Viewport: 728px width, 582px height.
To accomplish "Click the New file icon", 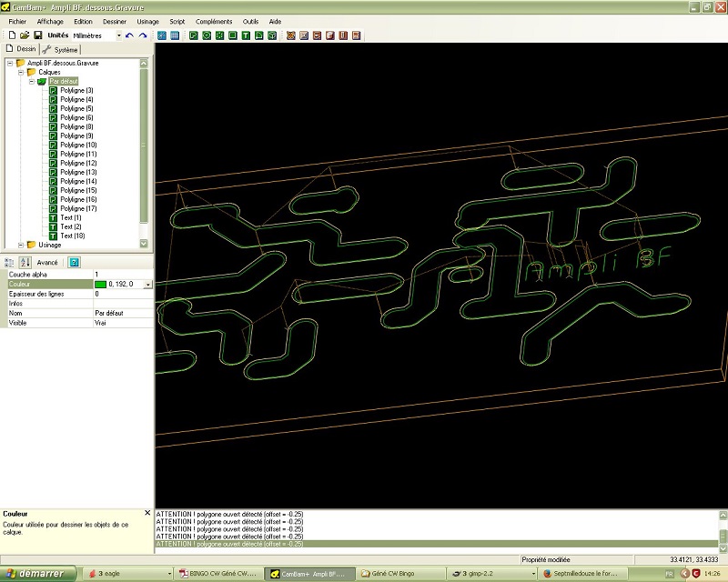I will (x=10, y=35).
